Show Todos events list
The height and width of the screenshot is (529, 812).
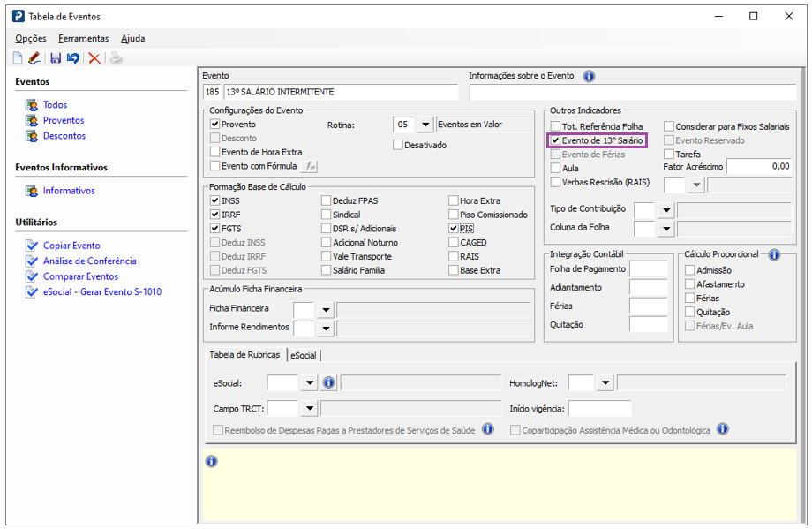(55, 105)
